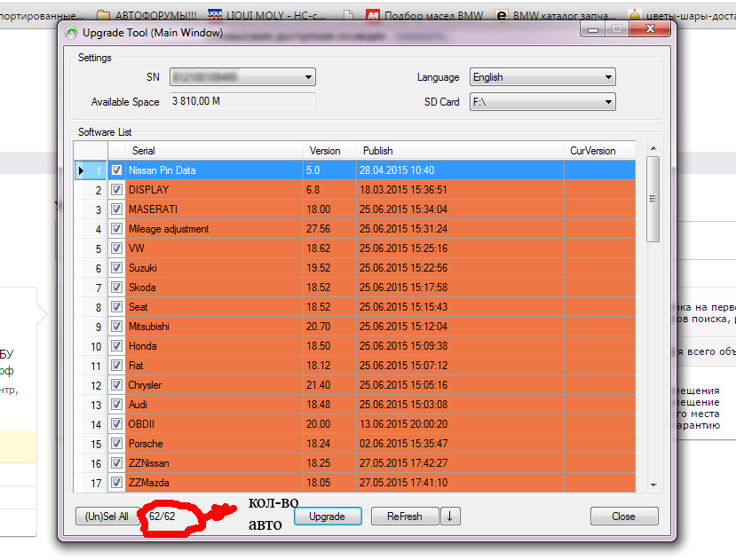Uncheck the Skoda checkbox

pyautogui.click(x=116, y=288)
